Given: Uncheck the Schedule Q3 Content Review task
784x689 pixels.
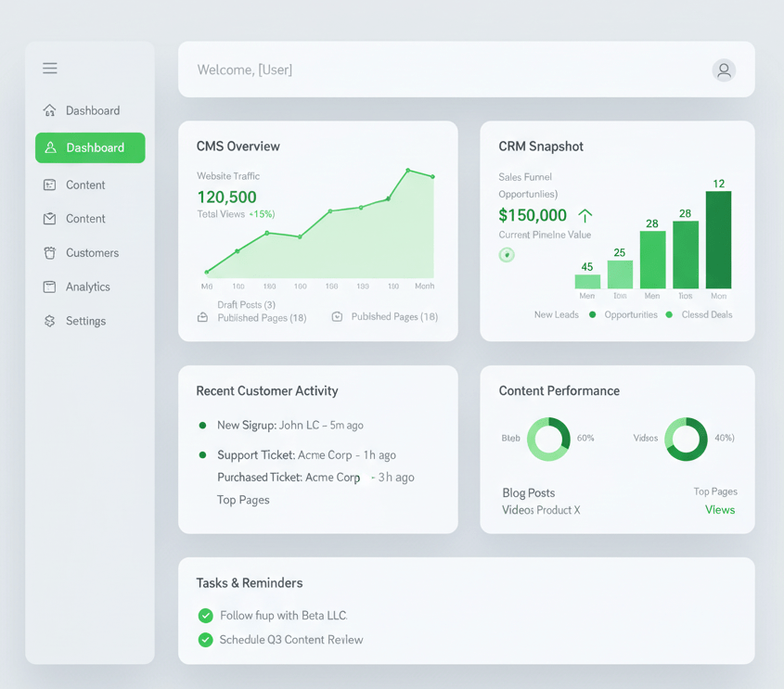Looking at the screenshot, I should [206, 640].
